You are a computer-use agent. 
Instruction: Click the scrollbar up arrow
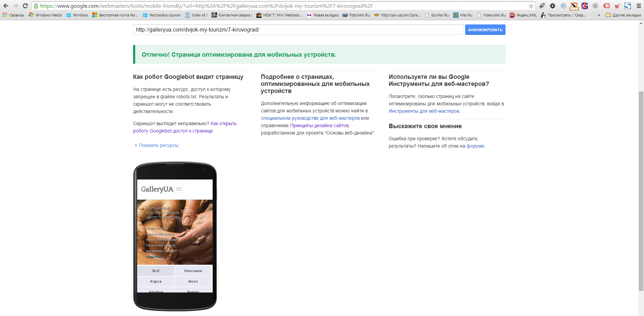(x=641, y=23)
